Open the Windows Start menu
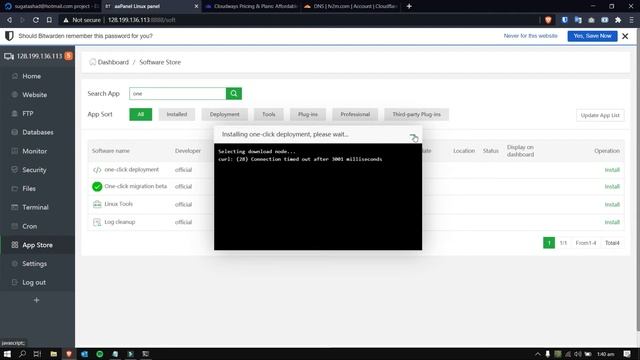 click(7, 354)
